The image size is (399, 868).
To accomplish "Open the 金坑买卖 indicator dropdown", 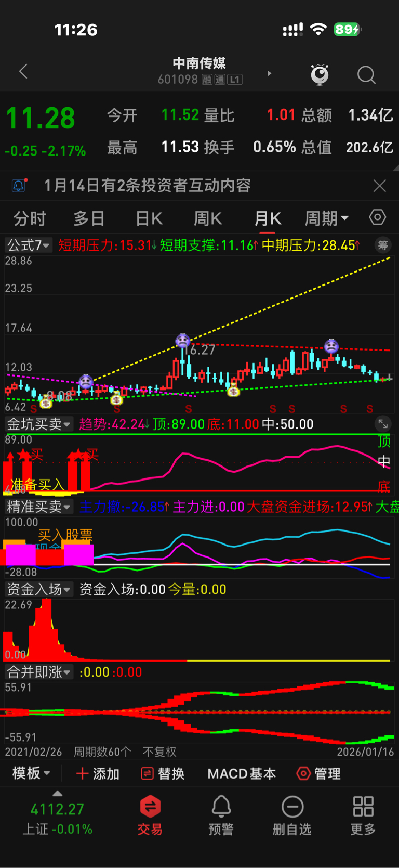I will point(38,424).
